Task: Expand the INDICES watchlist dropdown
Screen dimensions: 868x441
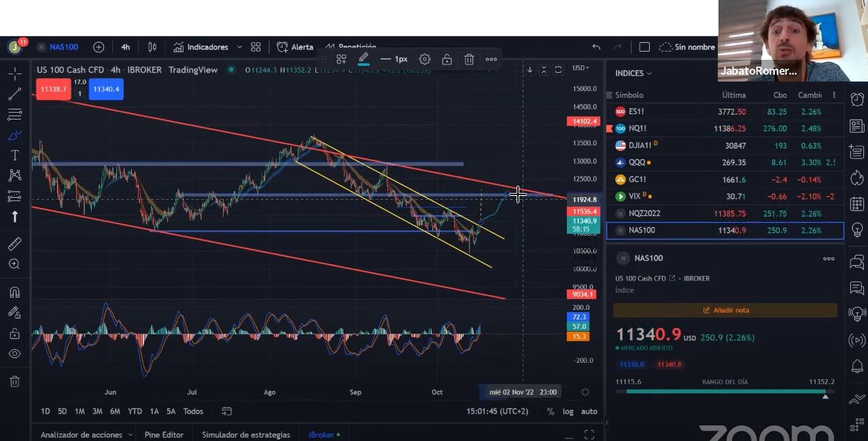Action: (633, 73)
